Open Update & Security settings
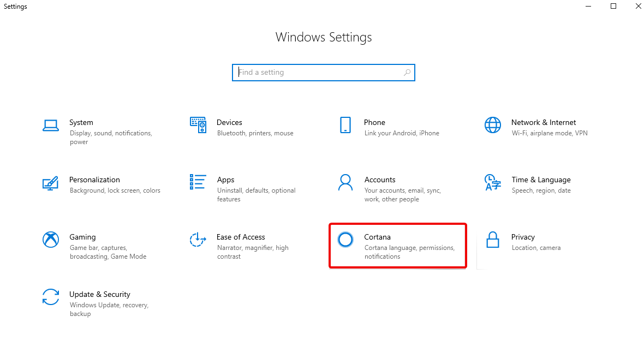Image resolution: width=644 pixels, height=364 pixels. [x=100, y=294]
